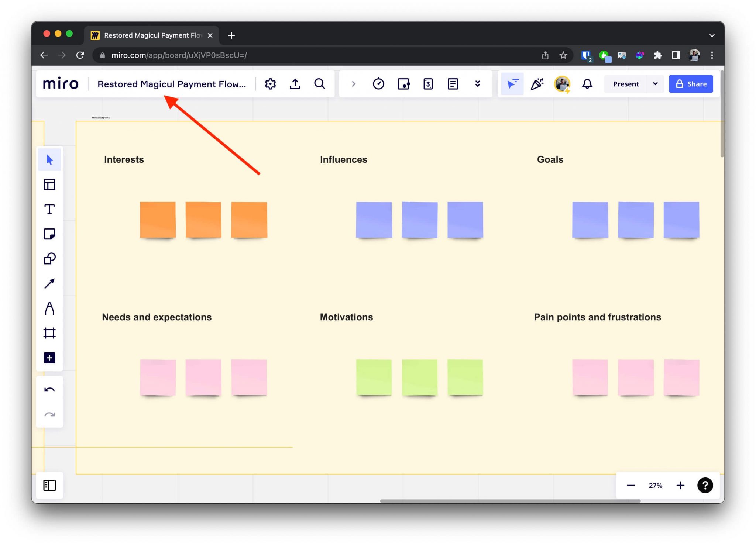Start the board Timer
Image resolution: width=756 pixels, height=545 pixels.
pos(379,84)
